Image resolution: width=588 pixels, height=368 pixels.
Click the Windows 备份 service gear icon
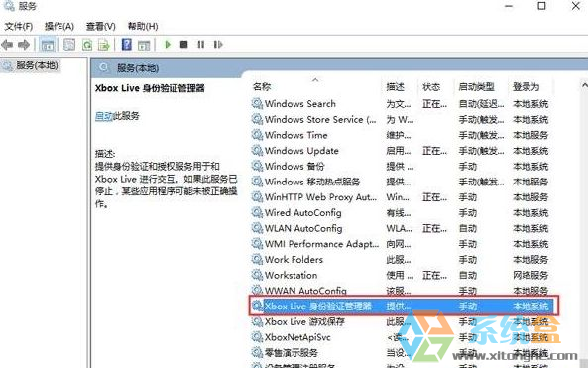(x=257, y=166)
